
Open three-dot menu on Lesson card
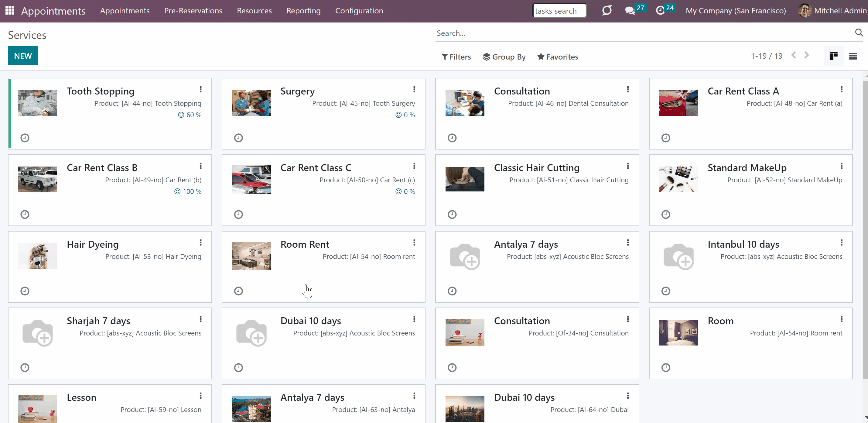point(201,395)
